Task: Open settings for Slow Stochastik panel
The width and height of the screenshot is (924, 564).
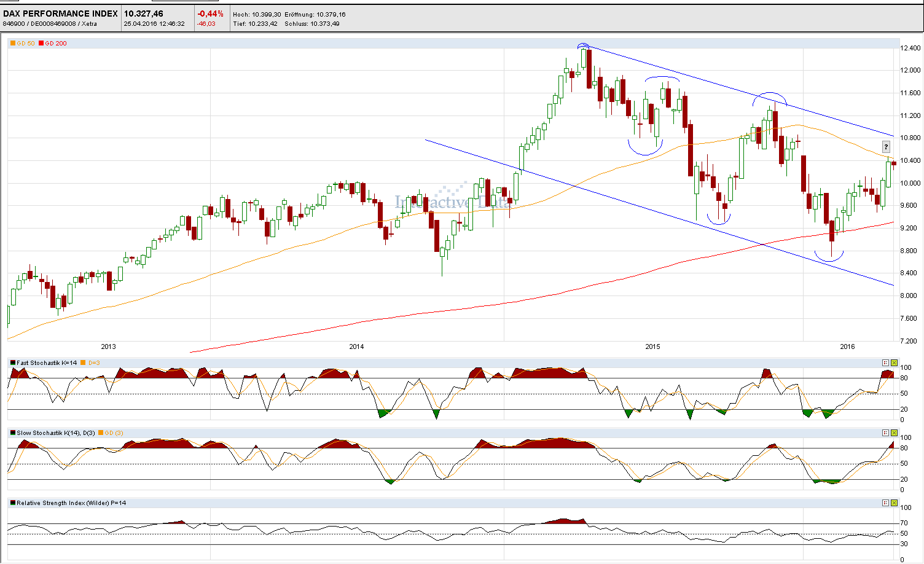Action: pyautogui.click(x=885, y=432)
